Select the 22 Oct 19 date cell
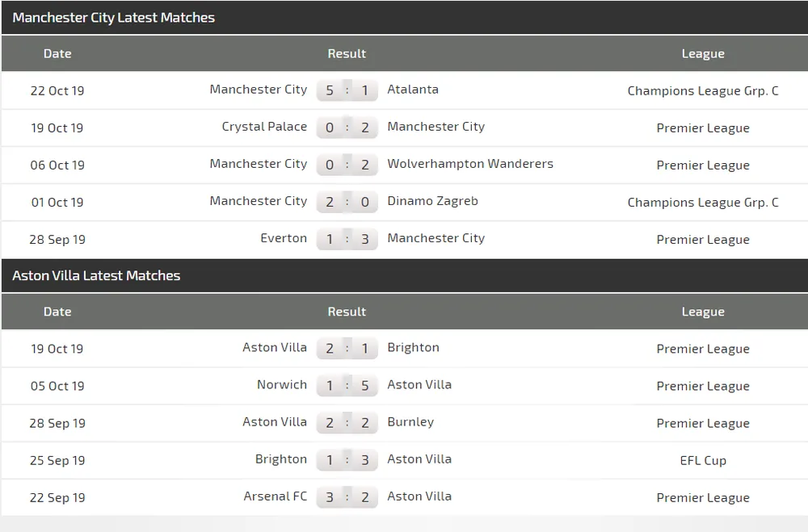Viewport: 808px width, 532px height. tap(57, 90)
